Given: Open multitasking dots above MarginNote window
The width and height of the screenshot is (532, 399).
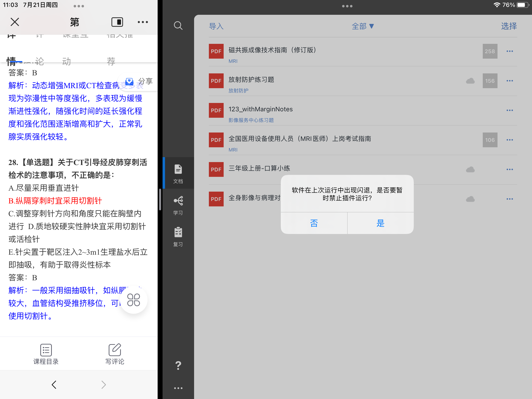Looking at the screenshot, I should pos(347,6).
